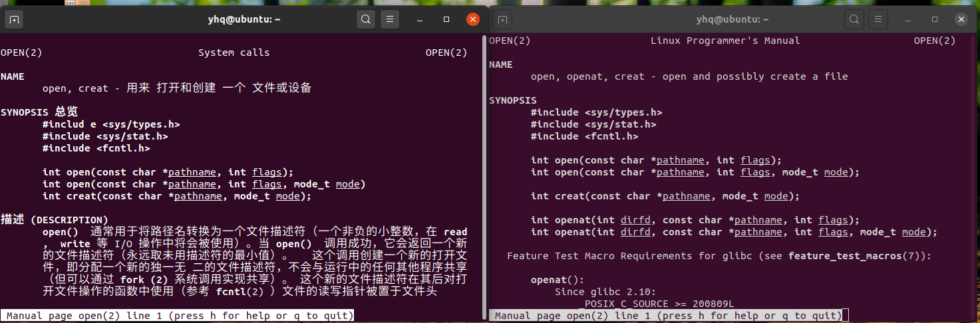Click 'Linux Programmer's Manual' header text
Screen dimensions: 980x323
pos(725,41)
